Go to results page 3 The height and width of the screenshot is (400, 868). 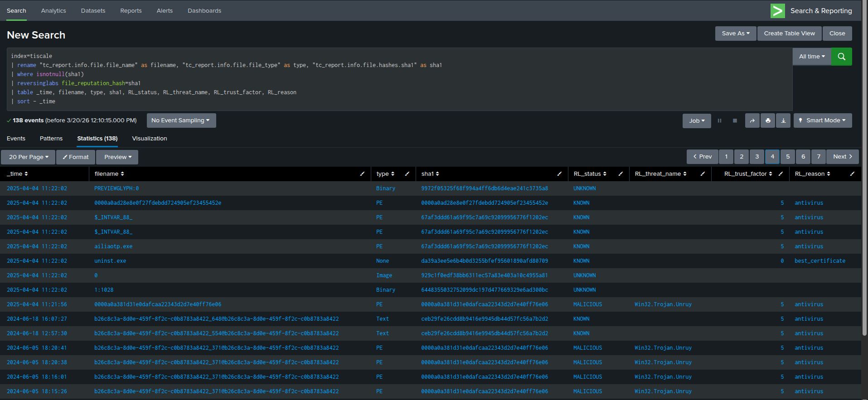pos(757,157)
